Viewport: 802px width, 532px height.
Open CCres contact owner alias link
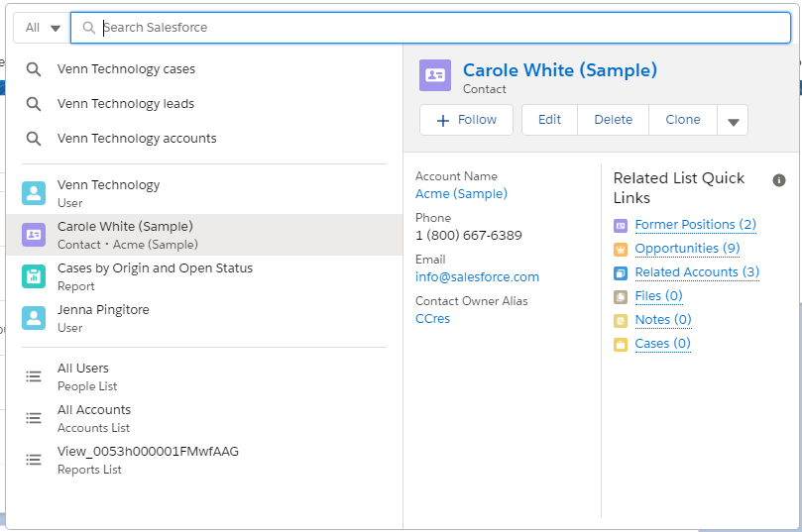coord(432,318)
